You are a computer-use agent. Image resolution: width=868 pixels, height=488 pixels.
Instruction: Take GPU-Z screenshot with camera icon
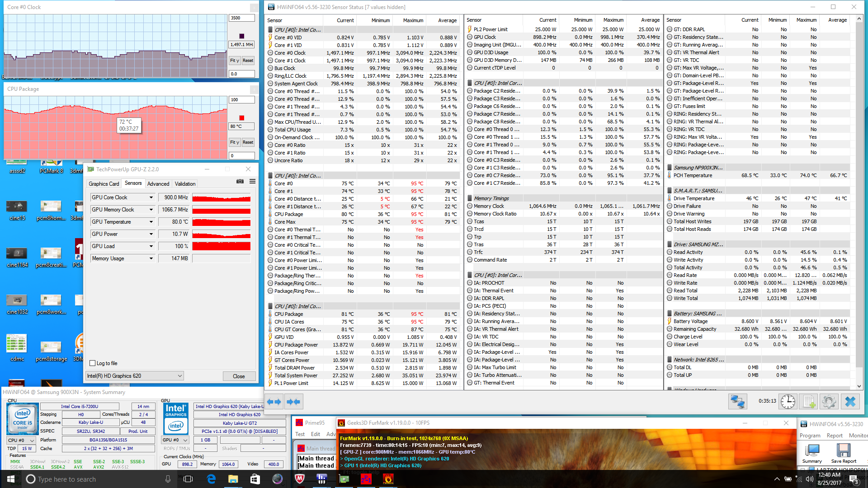(x=240, y=182)
